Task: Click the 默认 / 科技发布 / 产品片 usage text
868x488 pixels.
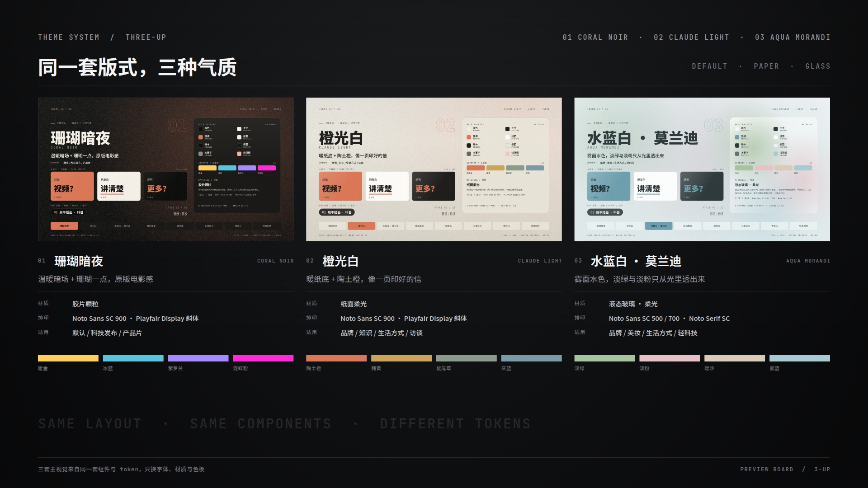Action: pyautogui.click(x=107, y=333)
